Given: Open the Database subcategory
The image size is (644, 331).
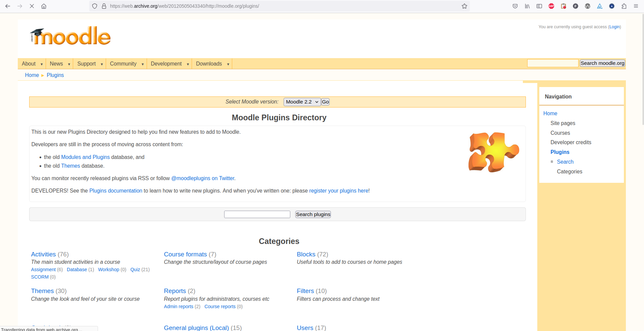Looking at the screenshot, I should (x=77, y=270).
